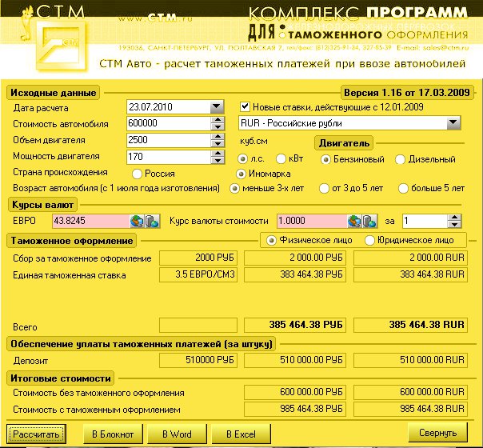The height and width of the screenshot is (448, 483).
Task: Click the 2000 РУБ customs fee cell
Action: [x=198, y=258]
